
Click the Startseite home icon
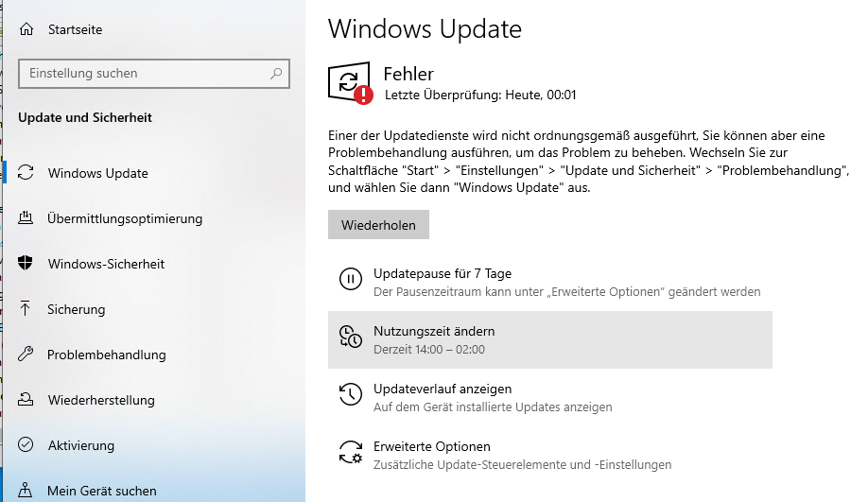[x=26, y=28]
